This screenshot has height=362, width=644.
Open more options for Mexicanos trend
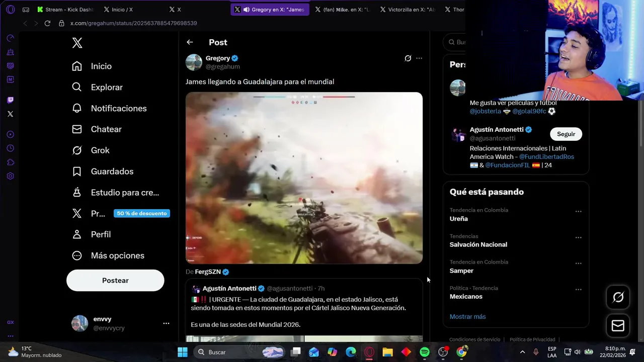pos(578,290)
